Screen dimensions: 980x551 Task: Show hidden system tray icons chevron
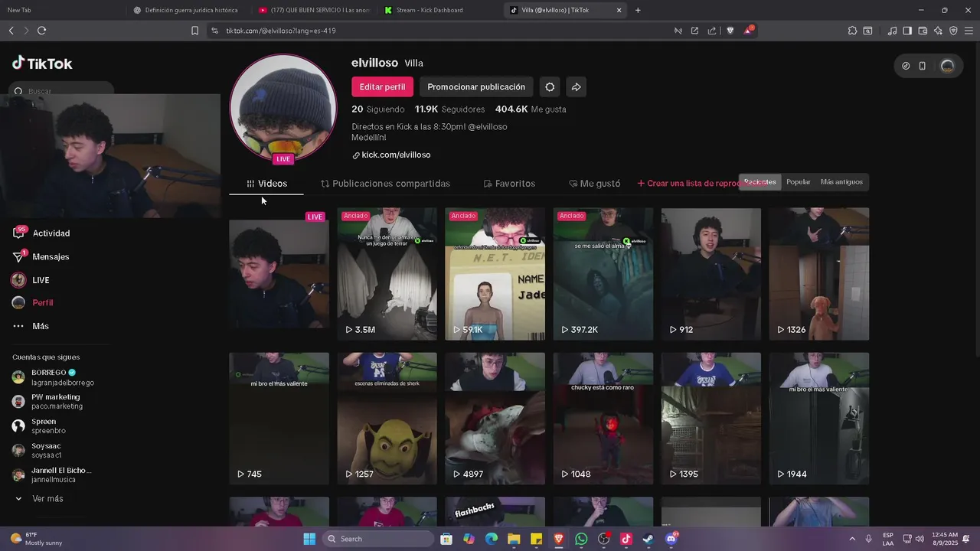click(x=852, y=539)
